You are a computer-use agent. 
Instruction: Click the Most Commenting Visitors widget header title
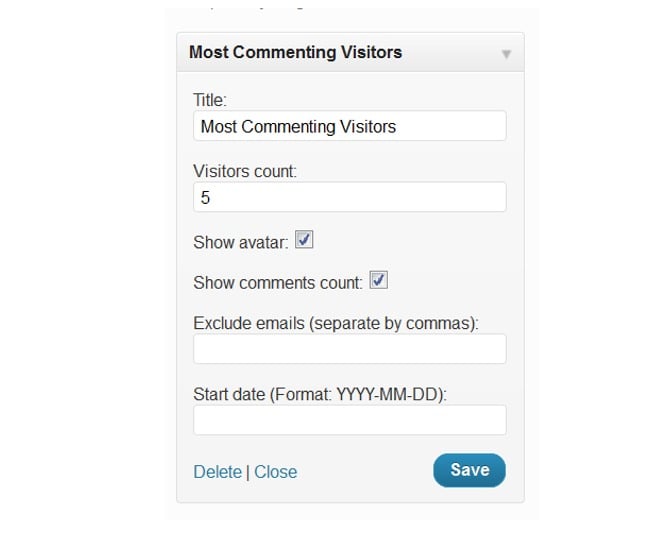click(295, 52)
